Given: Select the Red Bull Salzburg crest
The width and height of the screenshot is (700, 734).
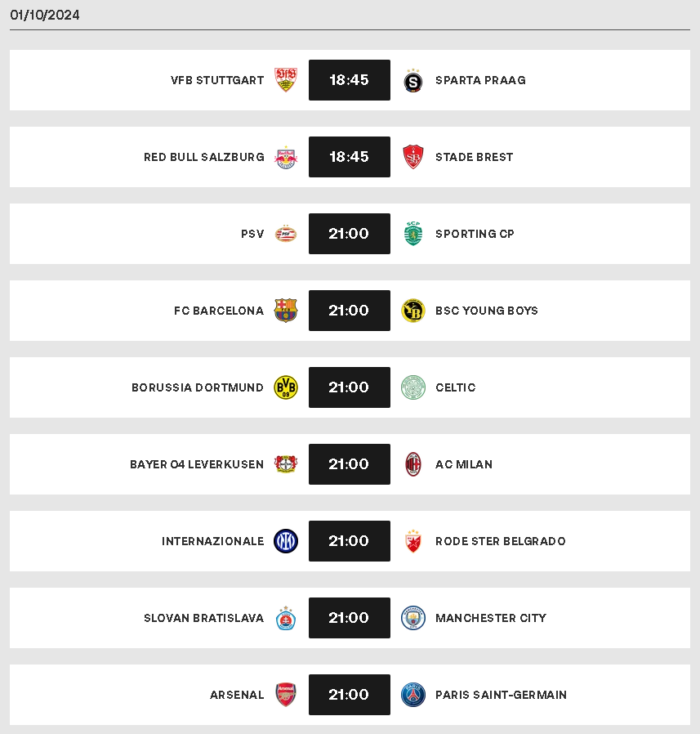Looking at the screenshot, I should [x=285, y=157].
